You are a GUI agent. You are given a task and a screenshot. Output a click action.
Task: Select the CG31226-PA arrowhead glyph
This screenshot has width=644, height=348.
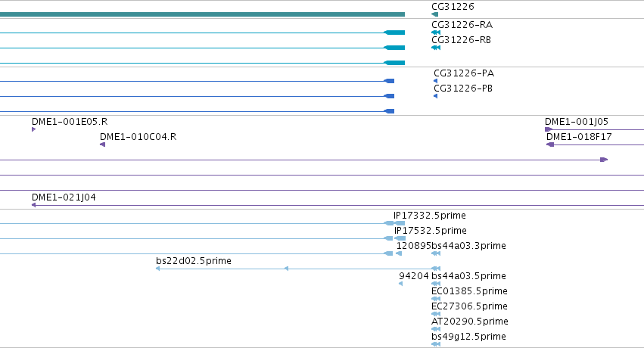pos(435,81)
